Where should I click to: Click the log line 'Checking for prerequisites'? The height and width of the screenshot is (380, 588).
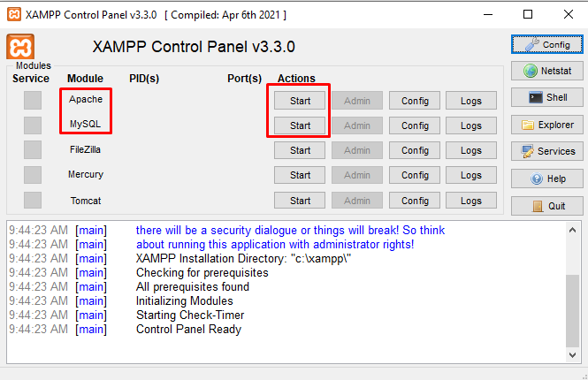point(202,272)
